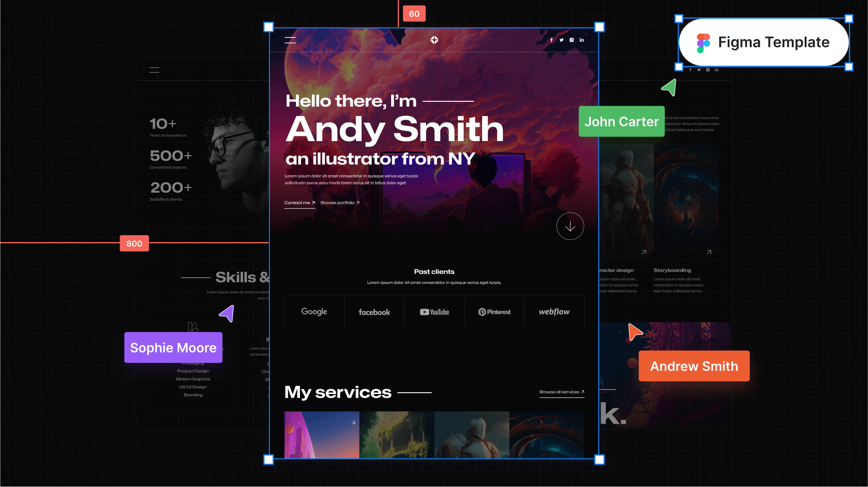Toggle the Andrew Smith collaborator label
The width and height of the screenshot is (868, 487).
pyautogui.click(x=693, y=365)
